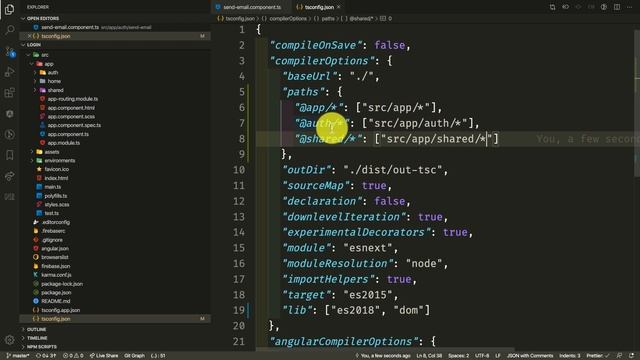This screenshot has width=640, height=360.
Task: Expand the shared folder
Action: pos(55,90)
